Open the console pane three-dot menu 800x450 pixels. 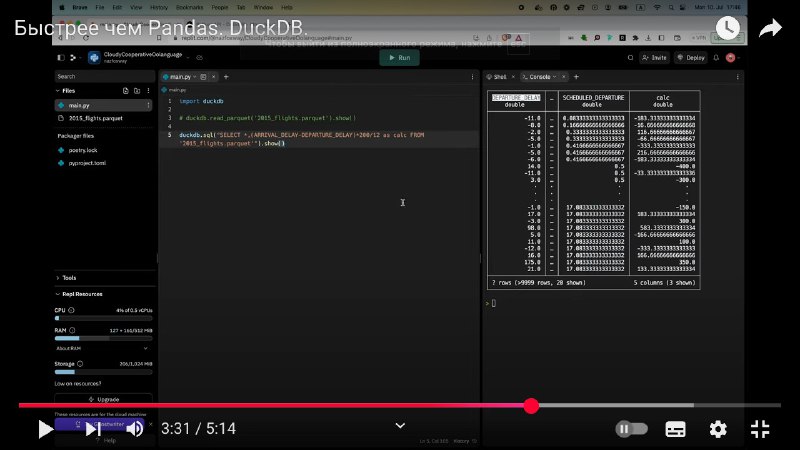tap(737, 77)
